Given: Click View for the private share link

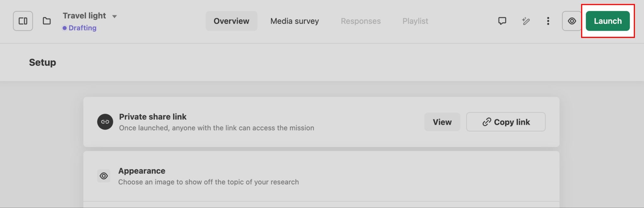Looking at the screenshot, I should (442, 122).
